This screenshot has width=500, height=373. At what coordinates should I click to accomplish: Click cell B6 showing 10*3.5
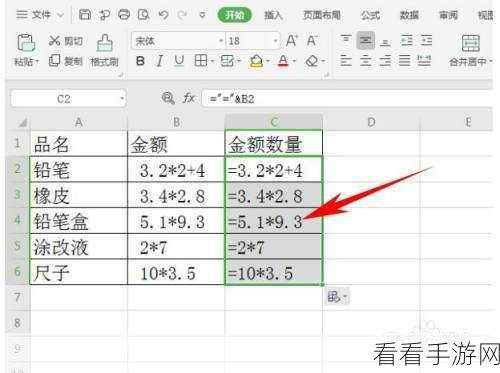(x=176, y=272)
